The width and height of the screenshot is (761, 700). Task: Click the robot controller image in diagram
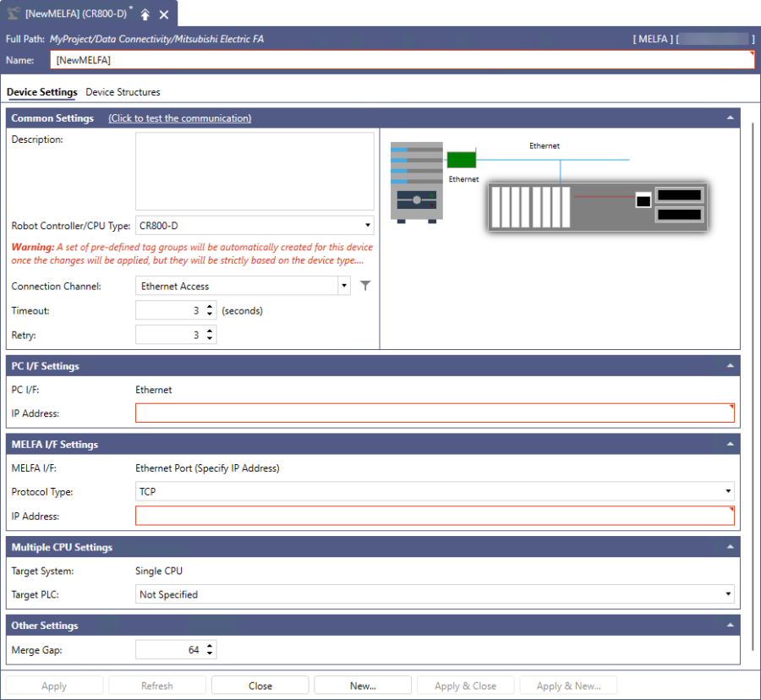(417, 181)
